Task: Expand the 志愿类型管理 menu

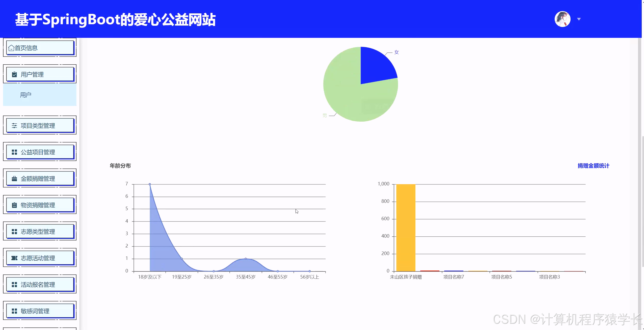Action: point(40,231)
